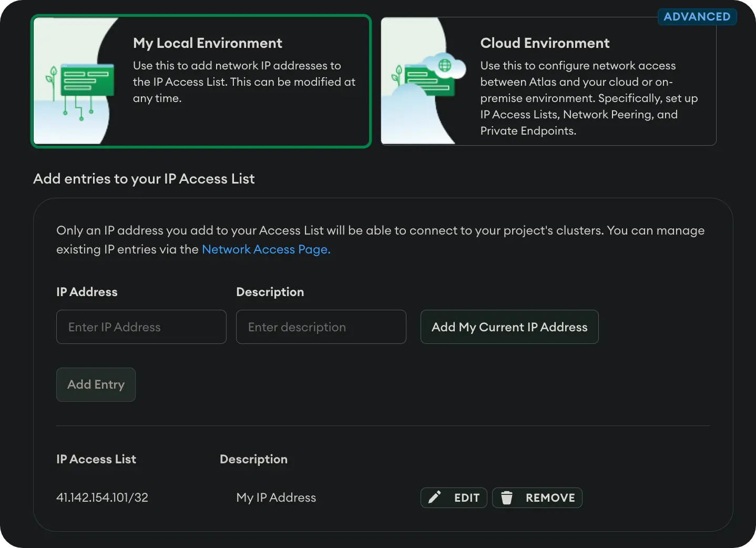Click the IP Address form label
Viewport: 756px width, 548px height.
pos(87,292)
